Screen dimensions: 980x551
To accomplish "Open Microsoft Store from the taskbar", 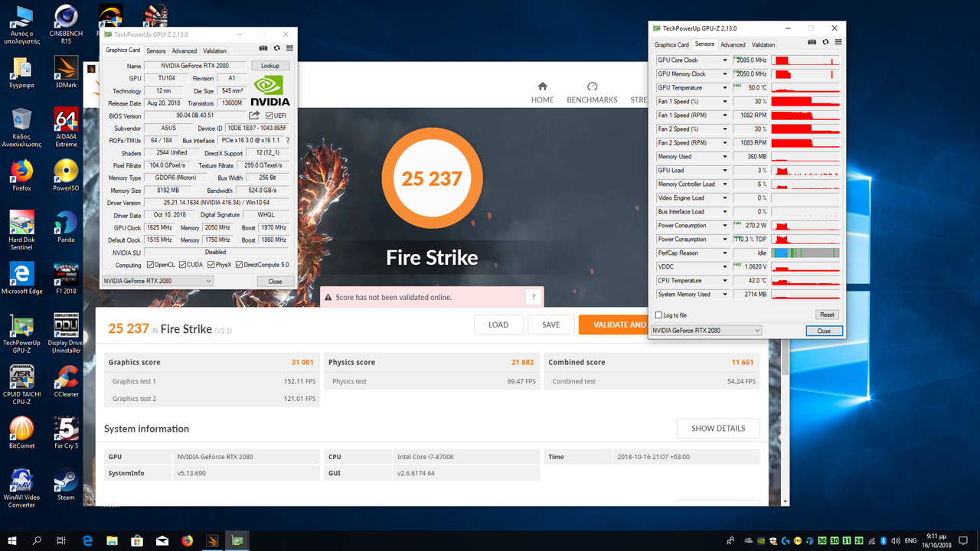I will pyautogui.click(x=137, y=540).
